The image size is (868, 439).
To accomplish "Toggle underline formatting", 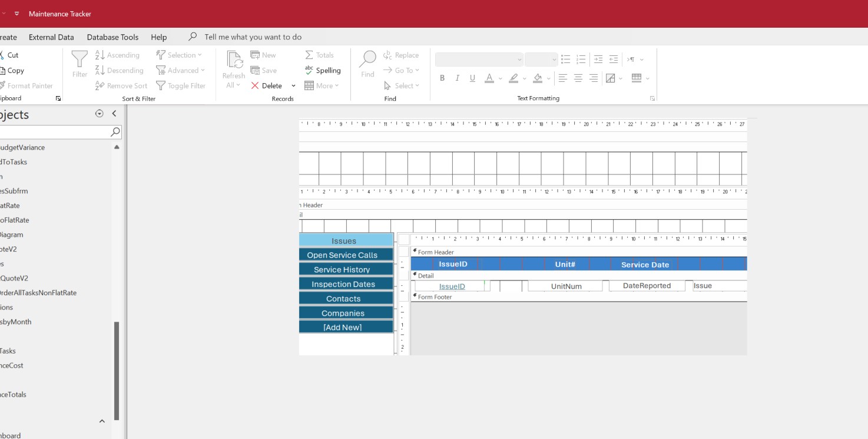I will pyautogui.click(x=472, y=78).
